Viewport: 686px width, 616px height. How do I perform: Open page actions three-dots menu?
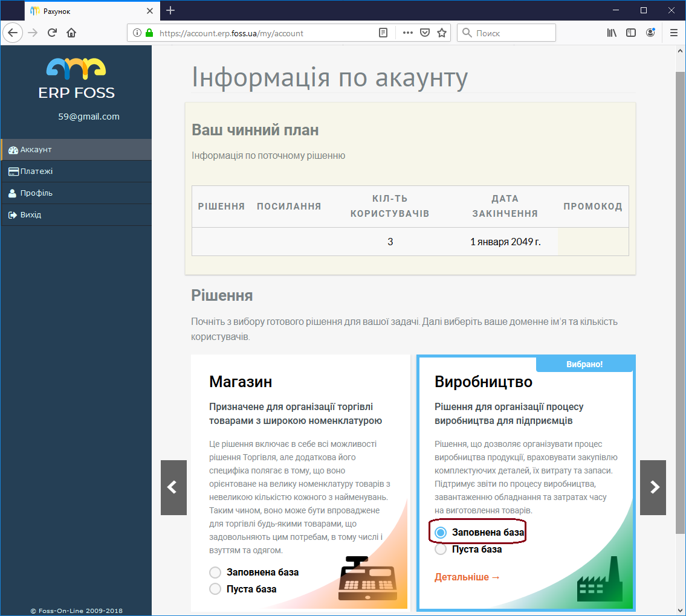click(408, 33)
